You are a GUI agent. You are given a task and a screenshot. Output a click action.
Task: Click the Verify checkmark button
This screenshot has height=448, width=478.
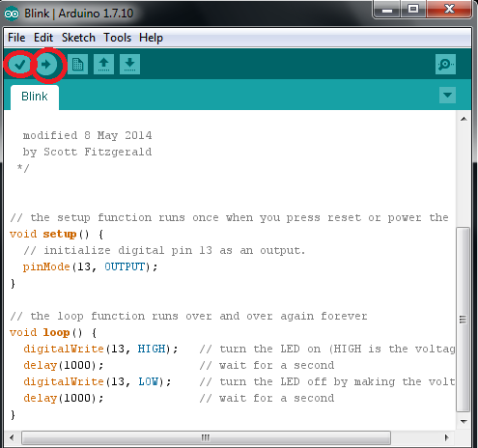[x=19, y=65]
